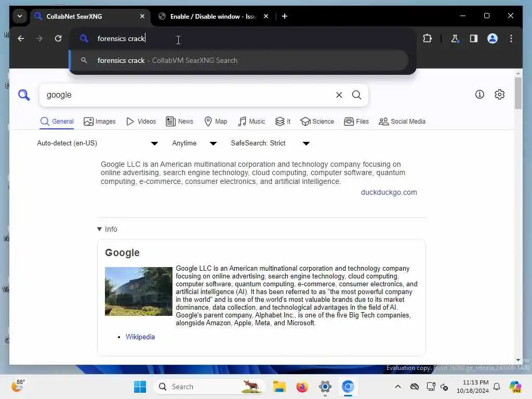This screenshot has height=399, width=532.
Task: Select the General search category
Action: 57,122
